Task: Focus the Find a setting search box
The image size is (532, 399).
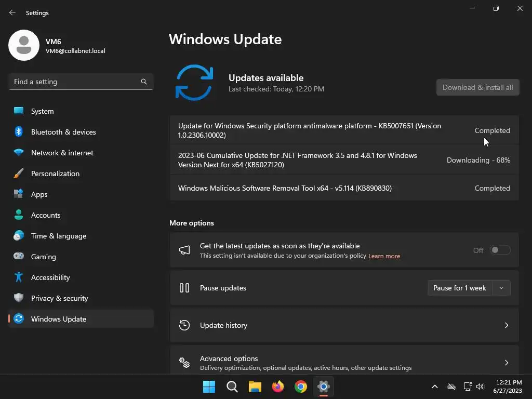Action: (81, 82)
